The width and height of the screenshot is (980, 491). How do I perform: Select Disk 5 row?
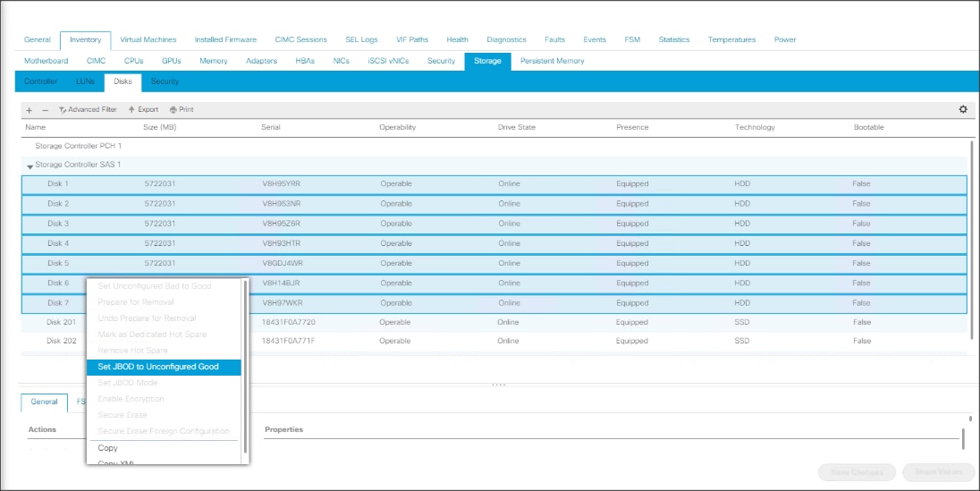(x=494, y=263)
